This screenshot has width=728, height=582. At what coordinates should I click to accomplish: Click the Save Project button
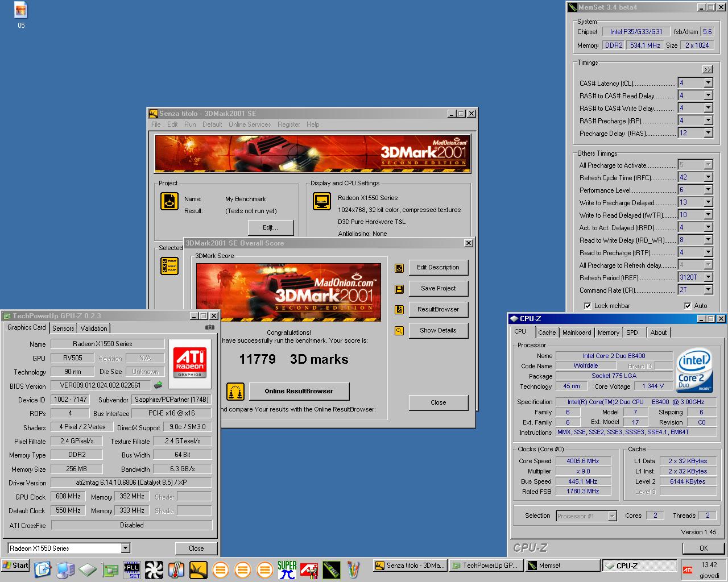click(x=438, y=289)
